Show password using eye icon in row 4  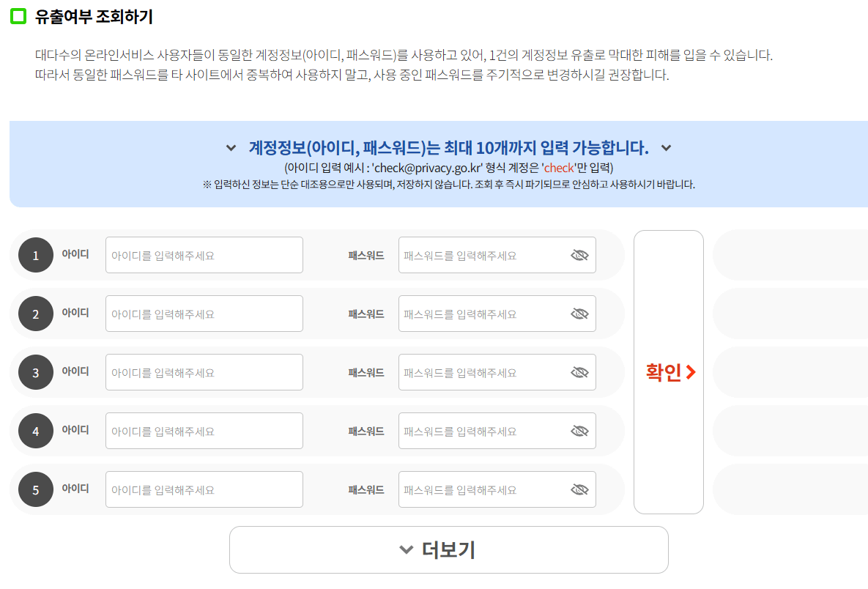(x=579, y=431)
